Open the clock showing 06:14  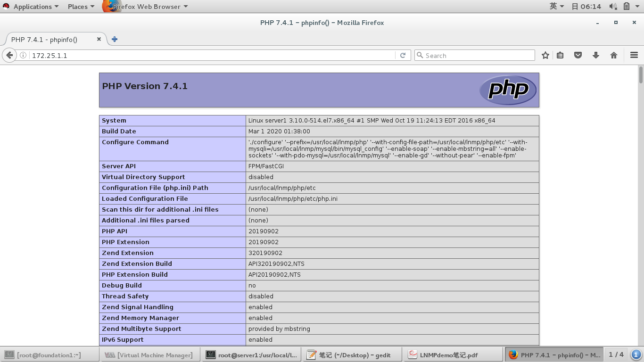point(586,6)
